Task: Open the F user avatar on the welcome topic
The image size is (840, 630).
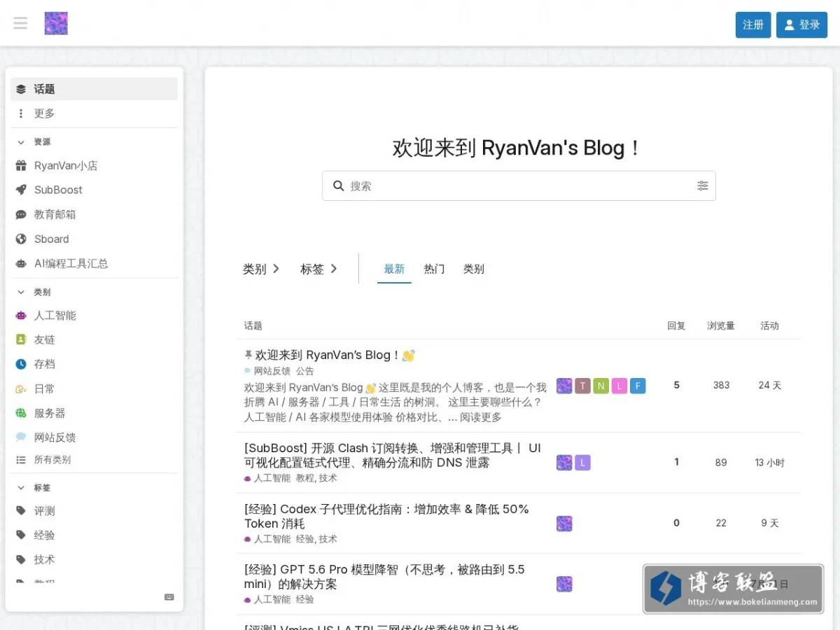Action: click(x=638, y=386)
